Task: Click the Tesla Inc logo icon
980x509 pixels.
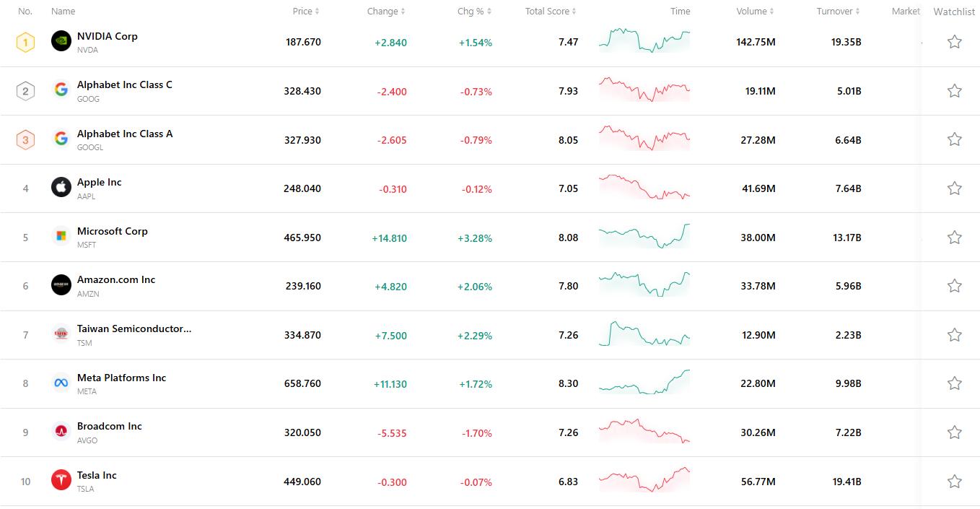Action: 61,480
